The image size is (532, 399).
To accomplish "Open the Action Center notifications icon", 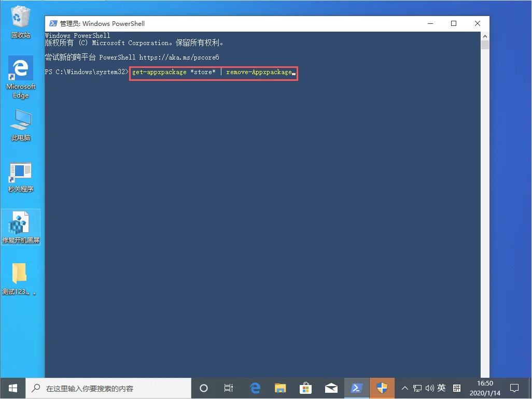I will (514, 388).
